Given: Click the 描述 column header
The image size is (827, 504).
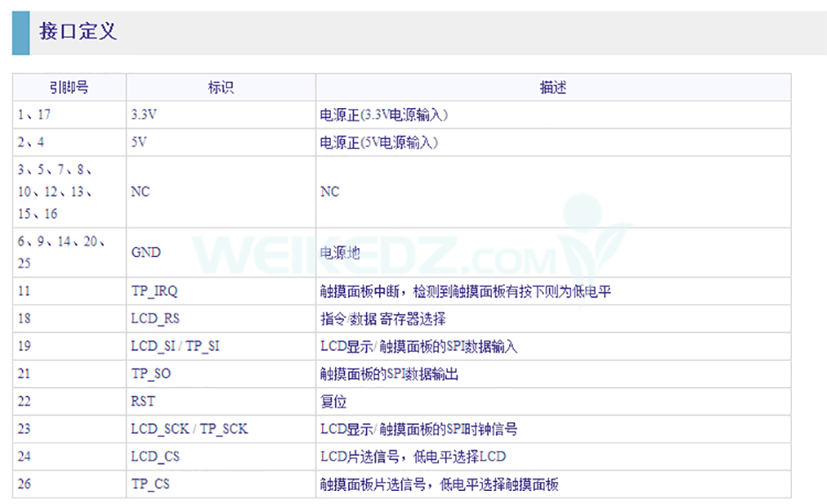Looking at the screenshot, I should click(x=553, y=87).
